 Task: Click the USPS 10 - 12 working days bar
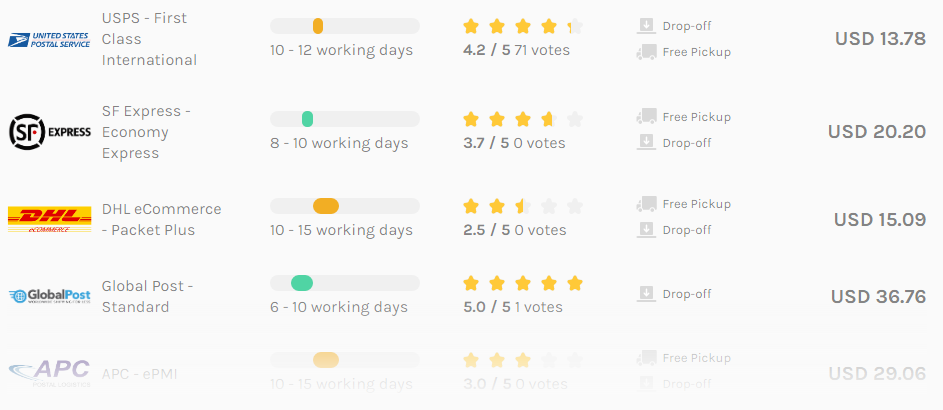tap(345, 26)
